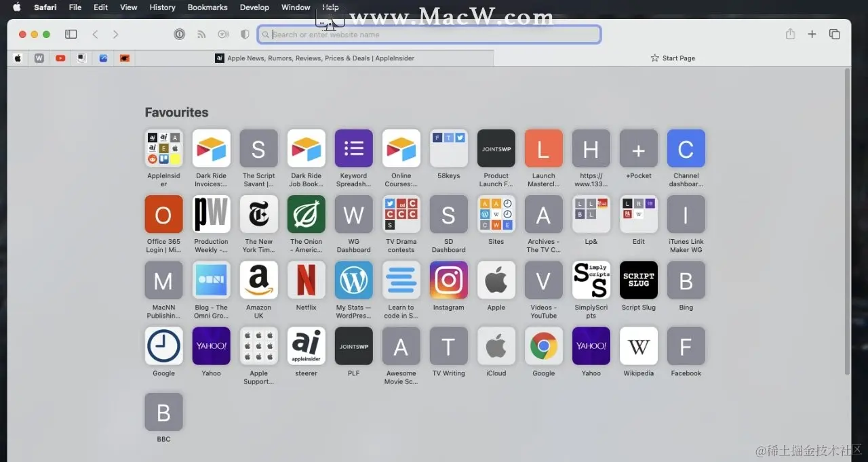Open Google clock-icon favourite

pos(163,345)
